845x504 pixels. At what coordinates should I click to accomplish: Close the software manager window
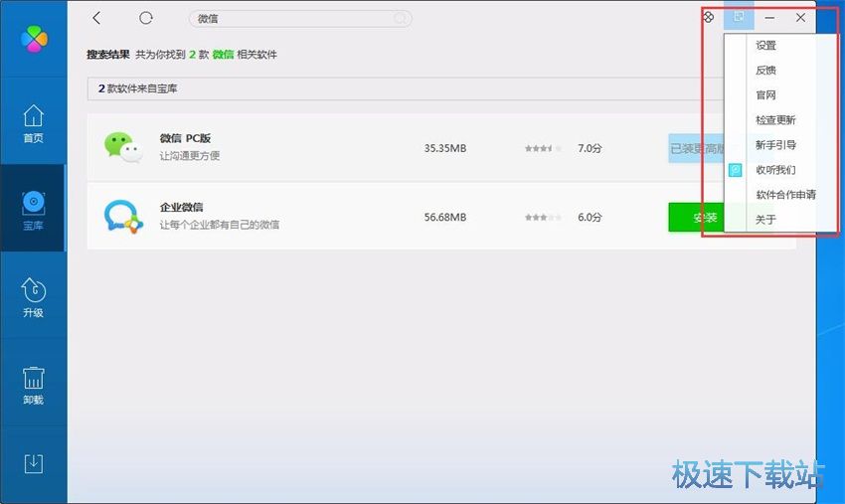[x=800, y=17]
